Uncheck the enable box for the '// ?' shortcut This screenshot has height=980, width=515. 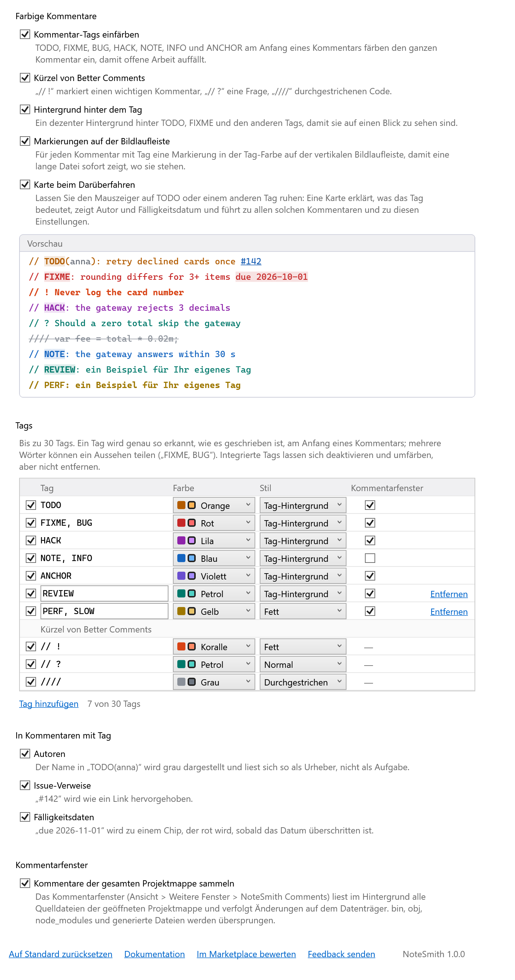[31, 664]
